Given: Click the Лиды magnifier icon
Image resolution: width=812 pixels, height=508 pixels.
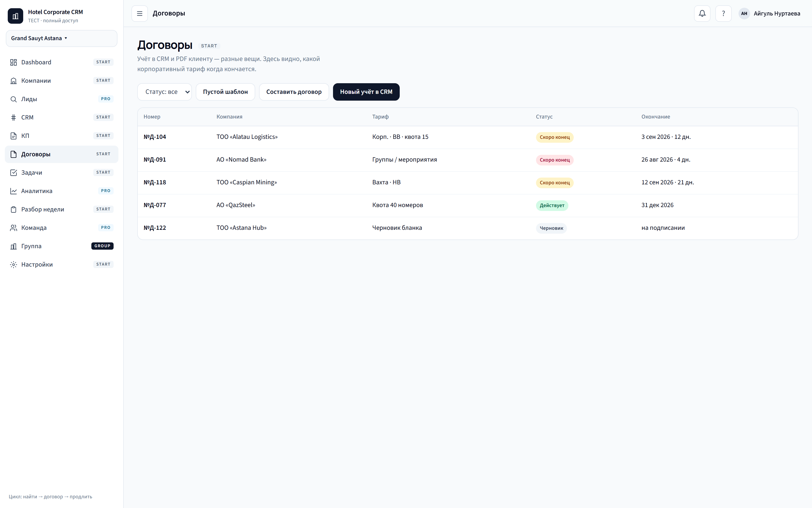Looking at the screenshot, I should coord(14,99).
